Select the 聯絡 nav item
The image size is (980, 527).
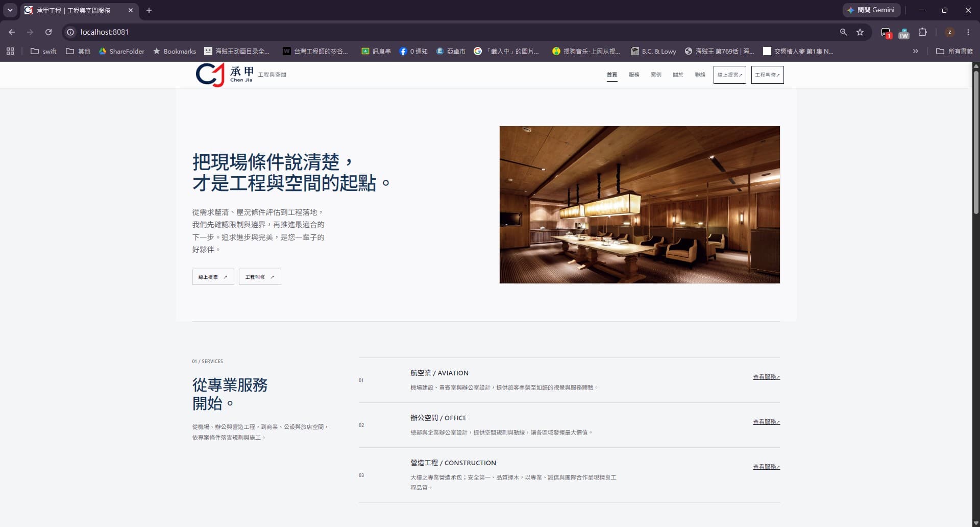700,75
